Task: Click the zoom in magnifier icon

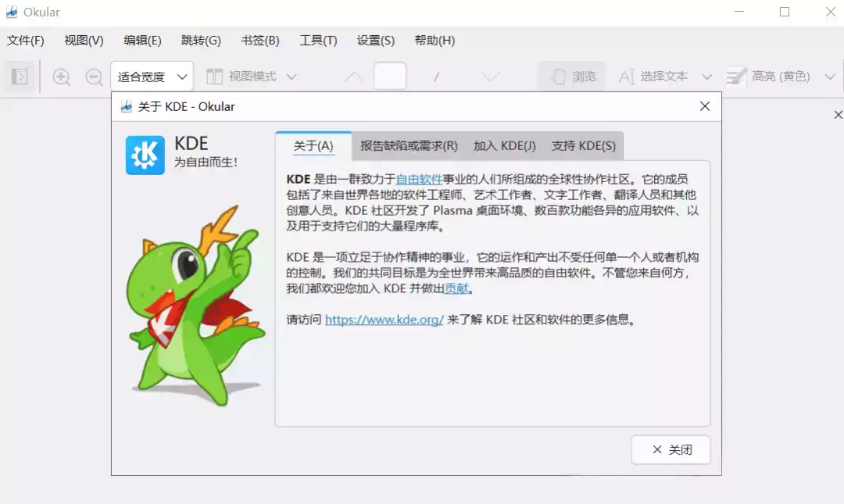Action: pyautogui.click(x=62, y=77)
